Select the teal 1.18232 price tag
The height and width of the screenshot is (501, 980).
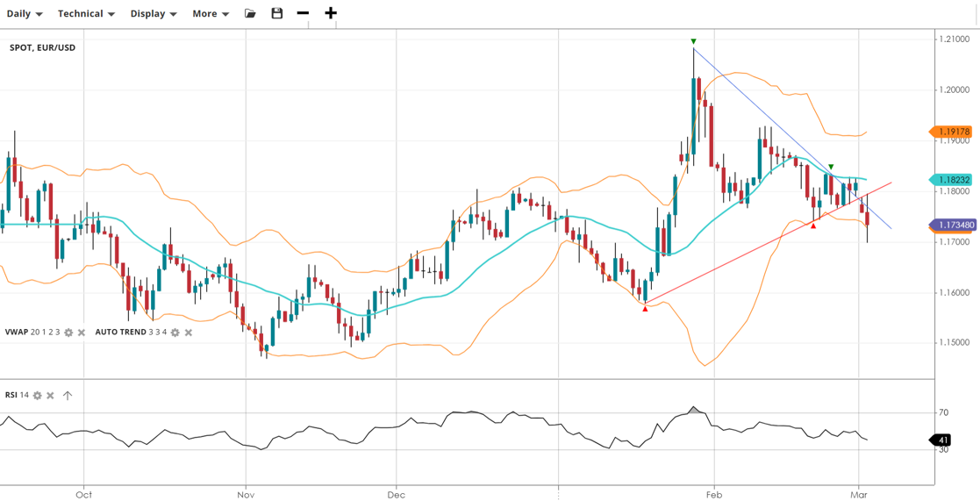coord(951,180)
